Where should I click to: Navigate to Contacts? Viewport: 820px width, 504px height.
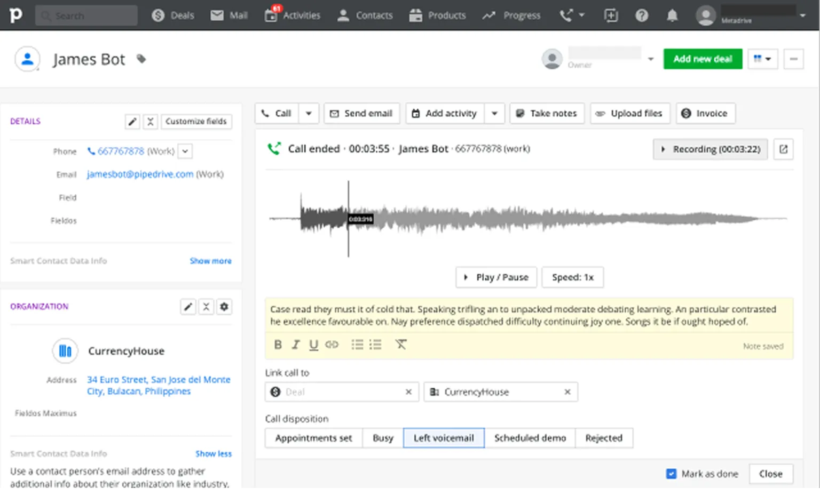[365, 15]
